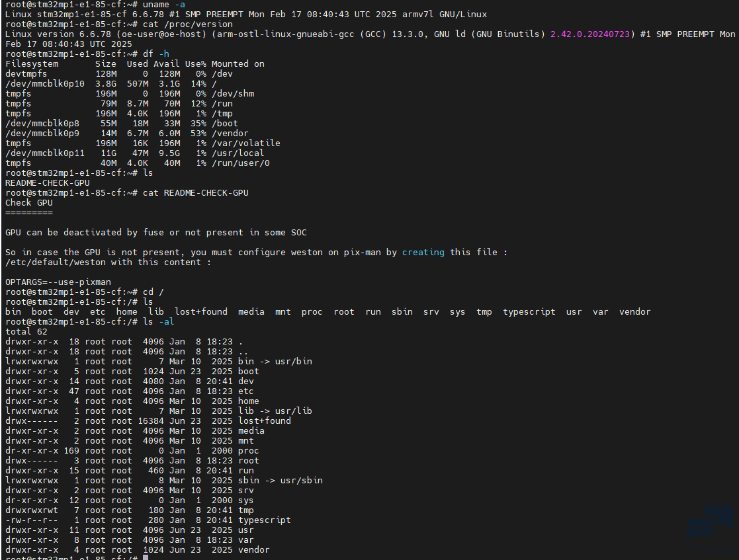Image resolution: width=739 pixels, height=560 pixels.
Task: Click the 'Mounted on' column header
Action: (238, 64)
